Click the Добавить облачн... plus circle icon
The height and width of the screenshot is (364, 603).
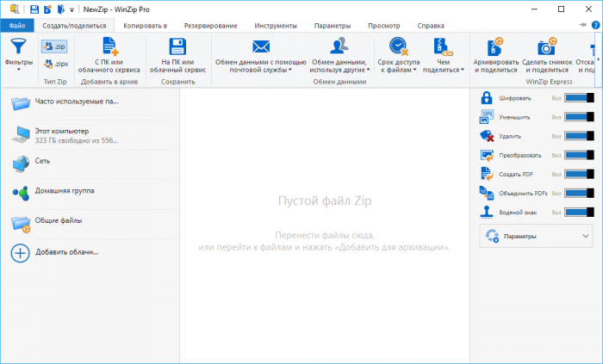point(20,253)
